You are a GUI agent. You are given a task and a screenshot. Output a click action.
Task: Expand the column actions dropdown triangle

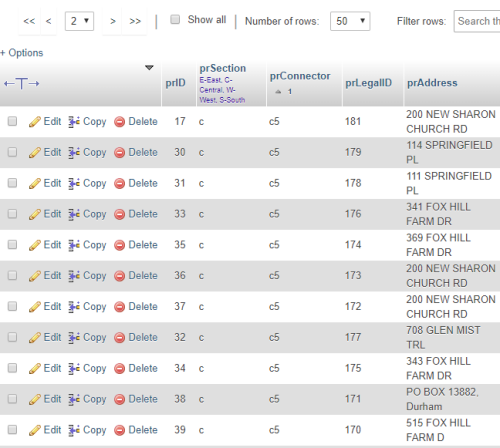click(x=149, y=68)
